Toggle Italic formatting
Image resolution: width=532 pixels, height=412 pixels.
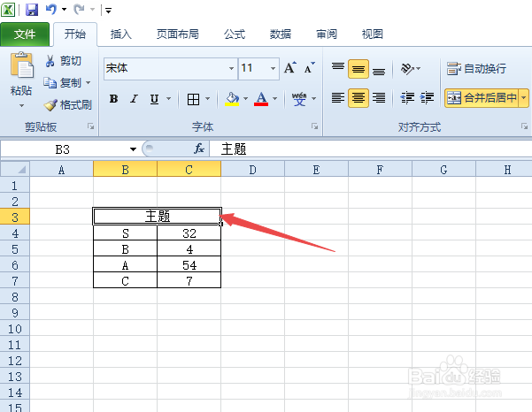pyautogui.click(x=134, y=99)
